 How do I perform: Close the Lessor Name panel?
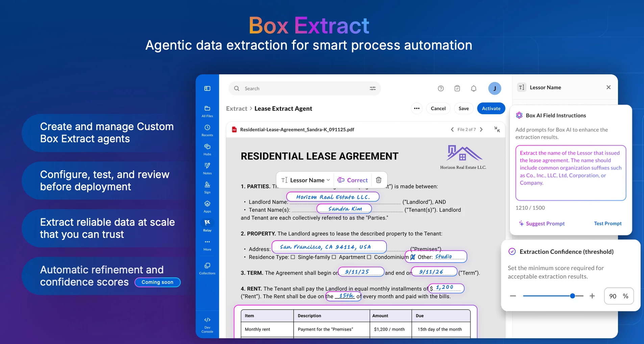pyautogui.click(x=609, y=87)
